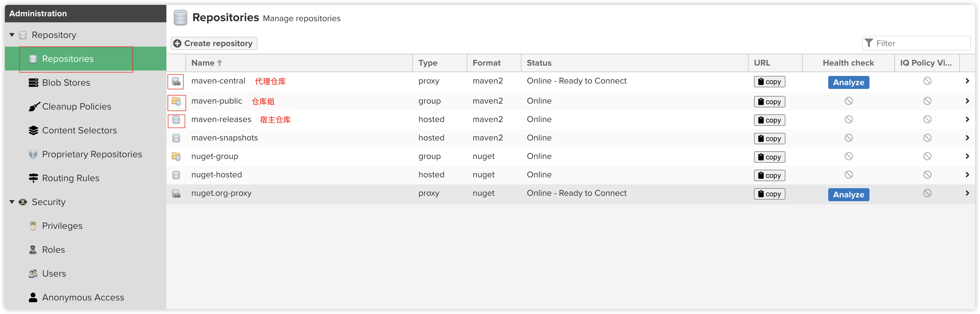This screenshot has width=980, height=314.
Task: Select the maven-snapshots repository name
Action: click(x=224, y=138)
